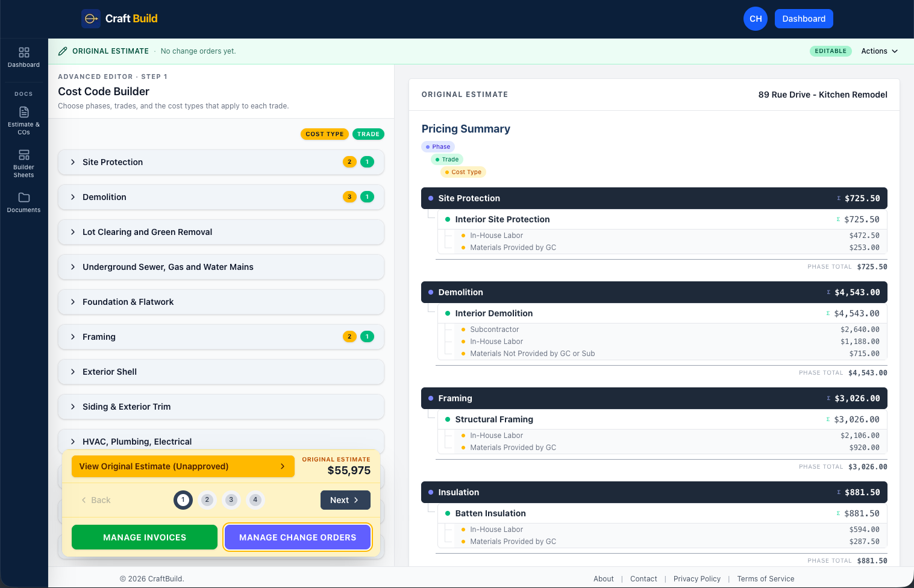Click trade count badge on Site Protection
914x588 pixels.
click(367, 162)
